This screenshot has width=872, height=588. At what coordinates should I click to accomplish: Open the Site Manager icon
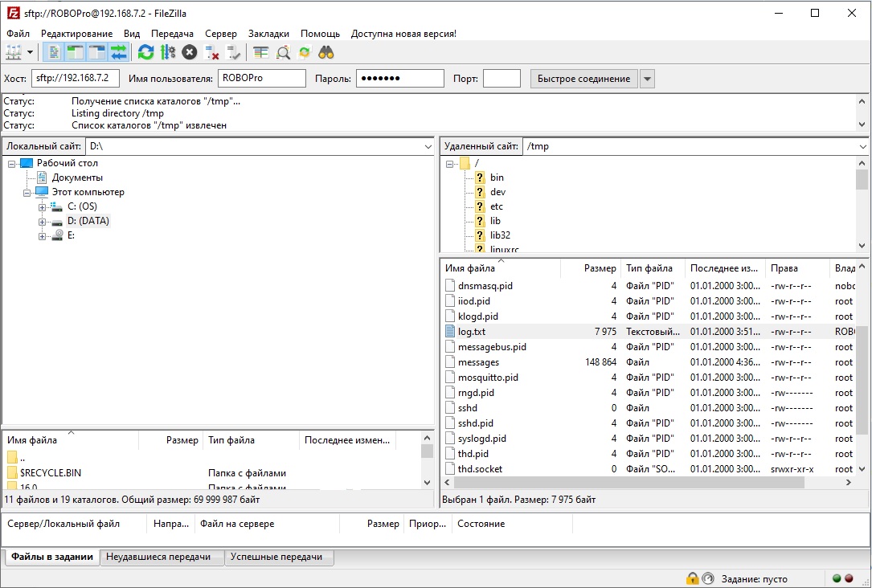[x=14, y=53]
